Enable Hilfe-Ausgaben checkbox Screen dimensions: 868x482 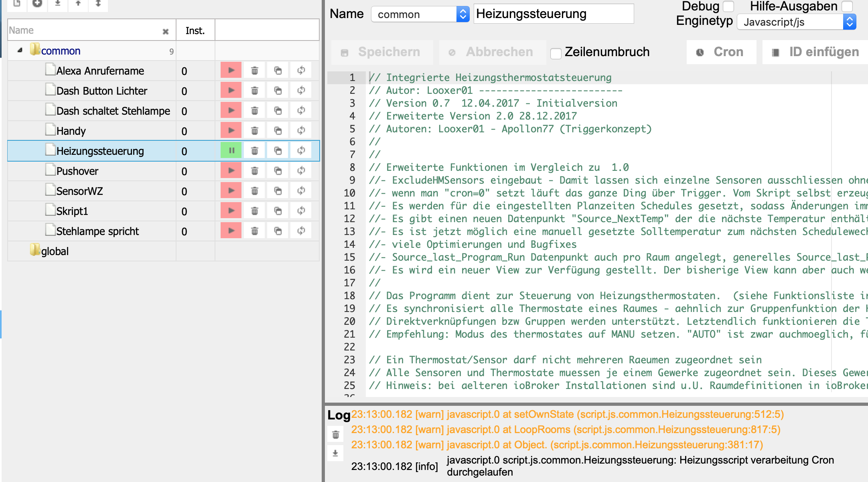pos(857,6)
